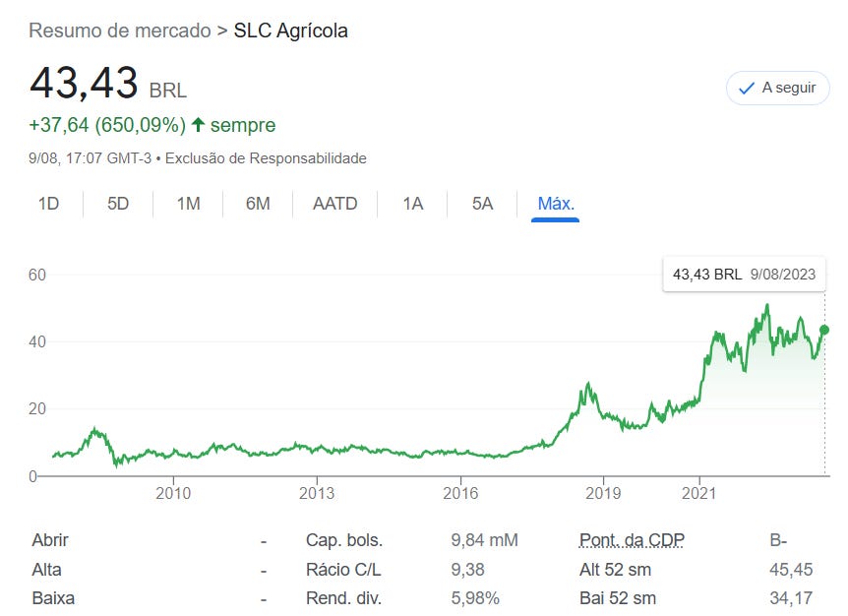848x616 pixels.
Task: Navigate to Resumo de mercado breadcrumb link
Action: pyautogui.click(x=118, y=31)
